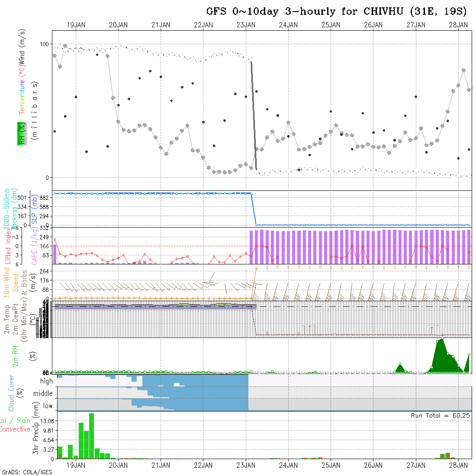Click the Run Total = 60.25 text
The image size is (476, 476).
point(441,415)
